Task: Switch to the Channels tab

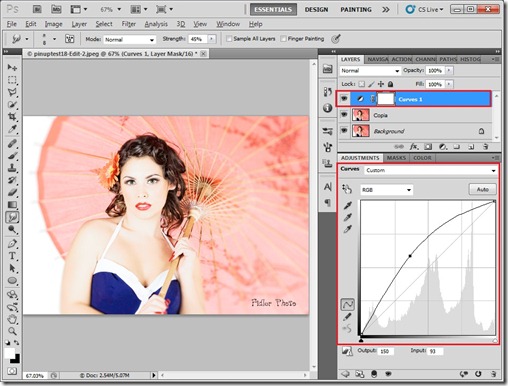Action: click(x=426, y=59)
